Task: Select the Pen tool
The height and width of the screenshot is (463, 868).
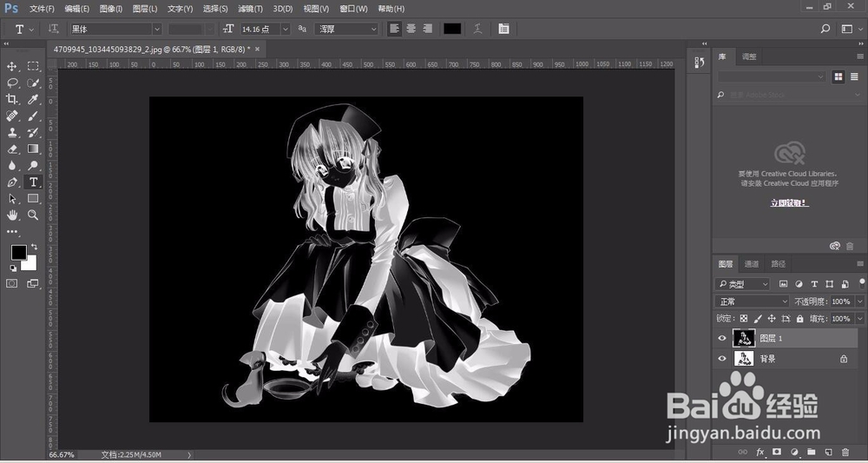Action: coord(11,182)
